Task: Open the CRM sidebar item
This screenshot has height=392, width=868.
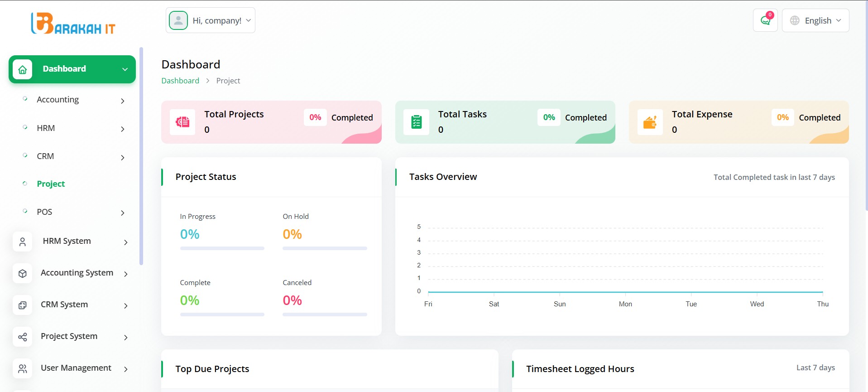Action: pos(45,156)
